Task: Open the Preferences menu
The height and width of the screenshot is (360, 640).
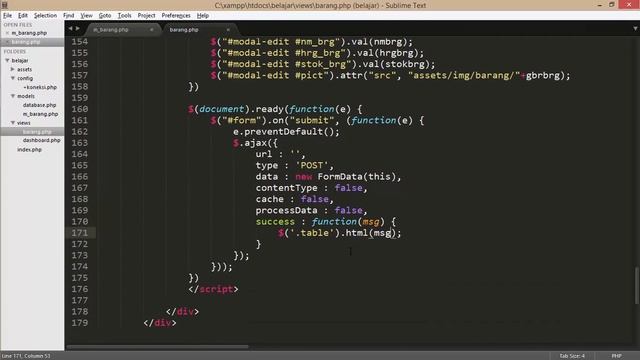Action: point(176,16)
